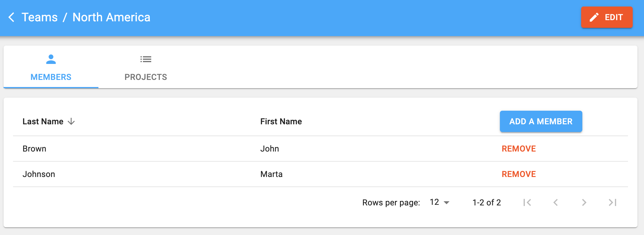Viewport: 644px width, 235px height.
Task: Go to previous page of members
Action: pos(556,202)
